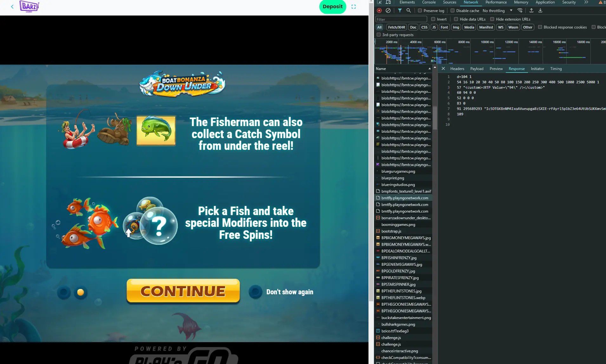Switch to the Elements tab
Screen dimensions: 606x364
407,2
